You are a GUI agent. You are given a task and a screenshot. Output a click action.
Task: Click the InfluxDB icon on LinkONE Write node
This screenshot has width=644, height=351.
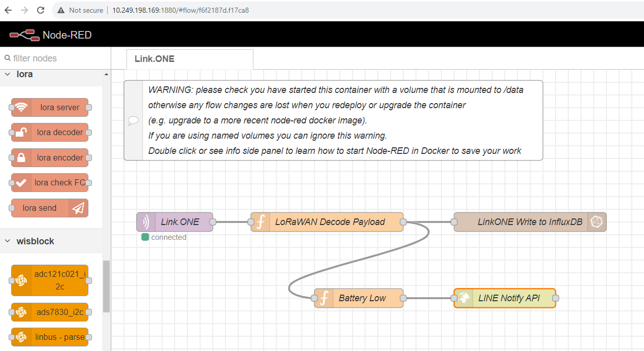(597, 222)
